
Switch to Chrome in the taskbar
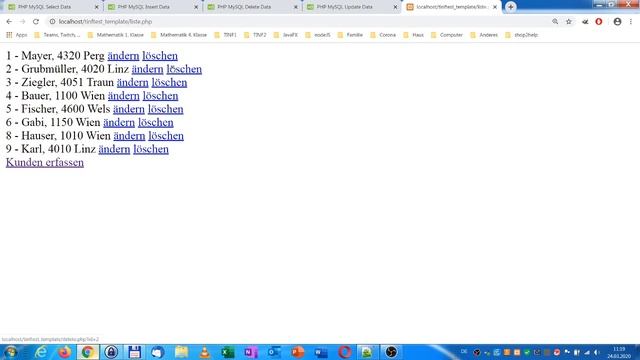[x=87, y=352]
